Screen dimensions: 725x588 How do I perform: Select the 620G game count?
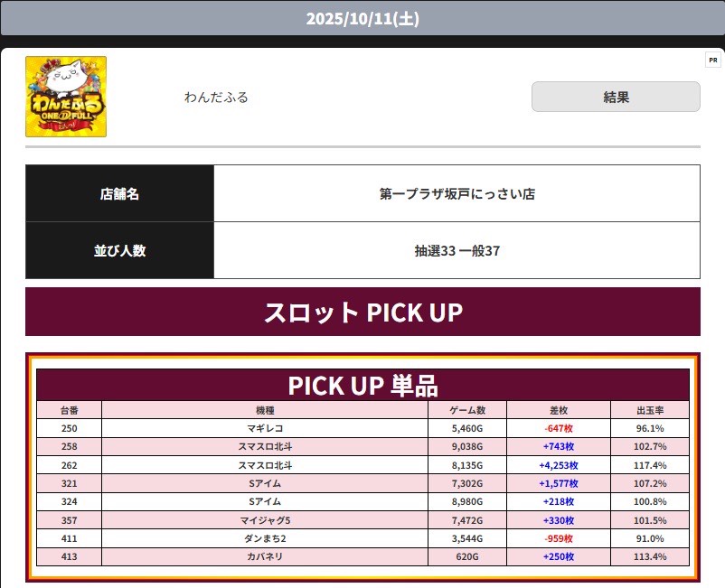point(467,556)
